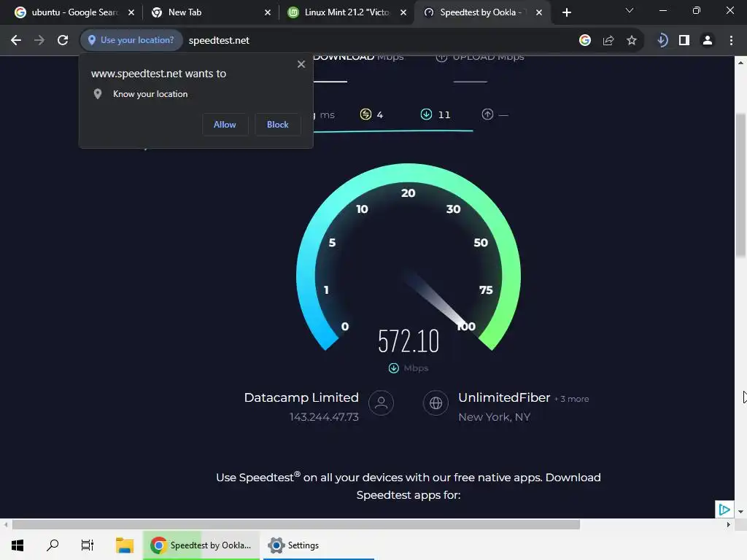
Task: Select the Chrome Speedtest taskbar button
Action: pos(201,545)
